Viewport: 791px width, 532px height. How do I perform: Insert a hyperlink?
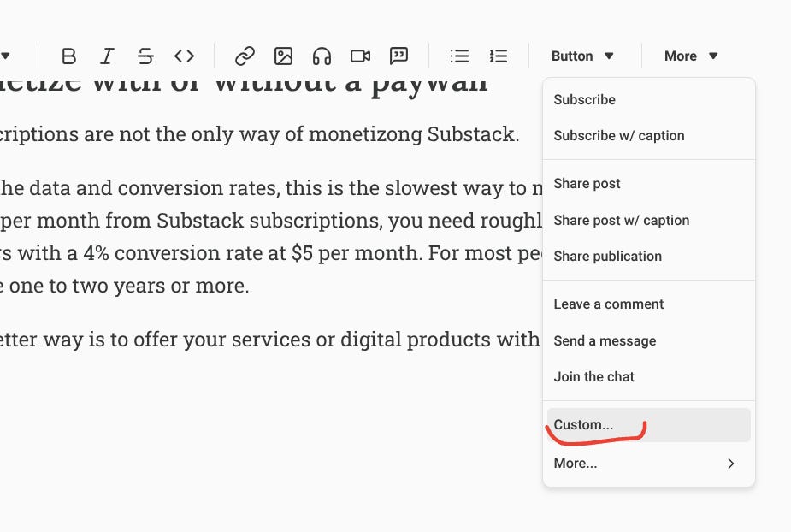(x=245, y=56)
